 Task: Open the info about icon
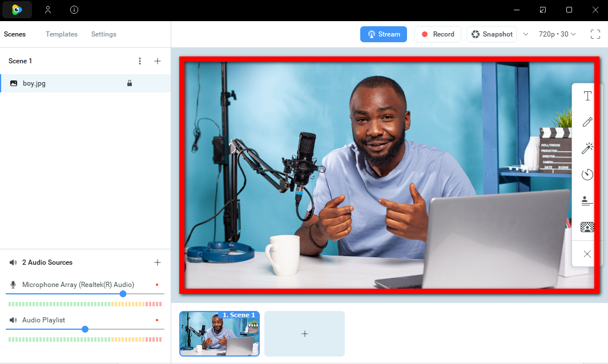pyautogui.click(x=74, y=10)
